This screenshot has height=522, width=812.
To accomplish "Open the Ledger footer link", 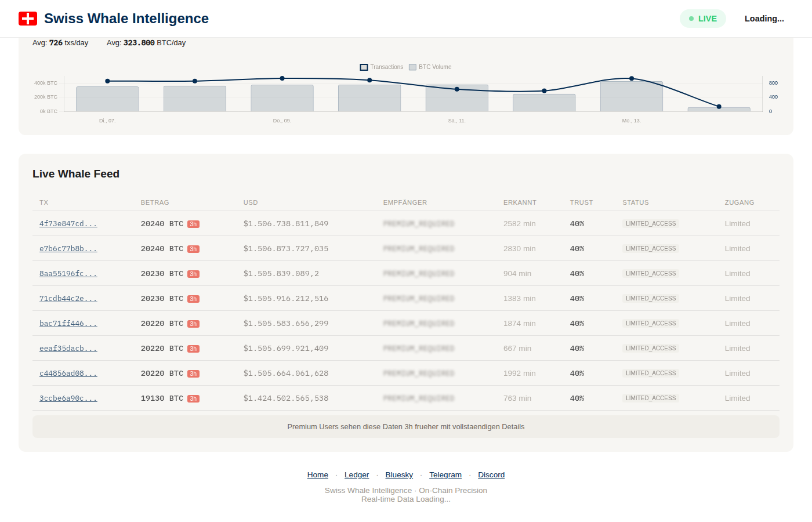I will pyautogui.click(x=357, y=475).
